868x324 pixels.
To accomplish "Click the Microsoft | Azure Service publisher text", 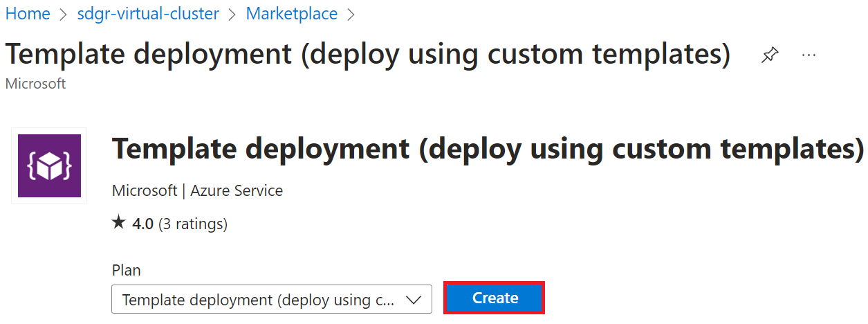I will pos(197,190).
